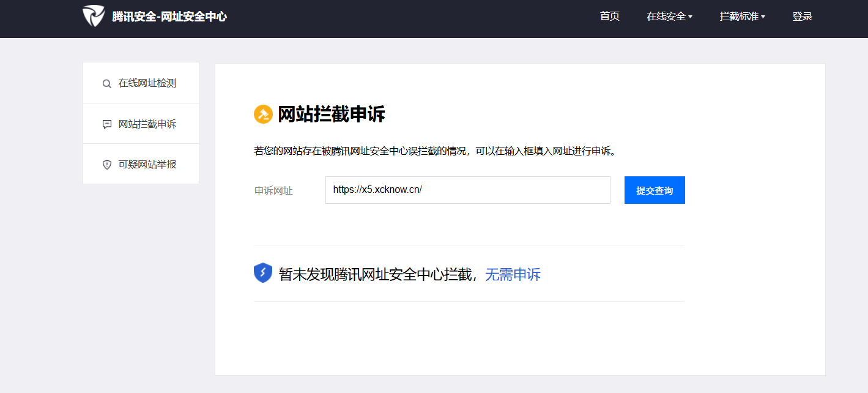
Task: Open the 登录 login link
Action: 802,17
